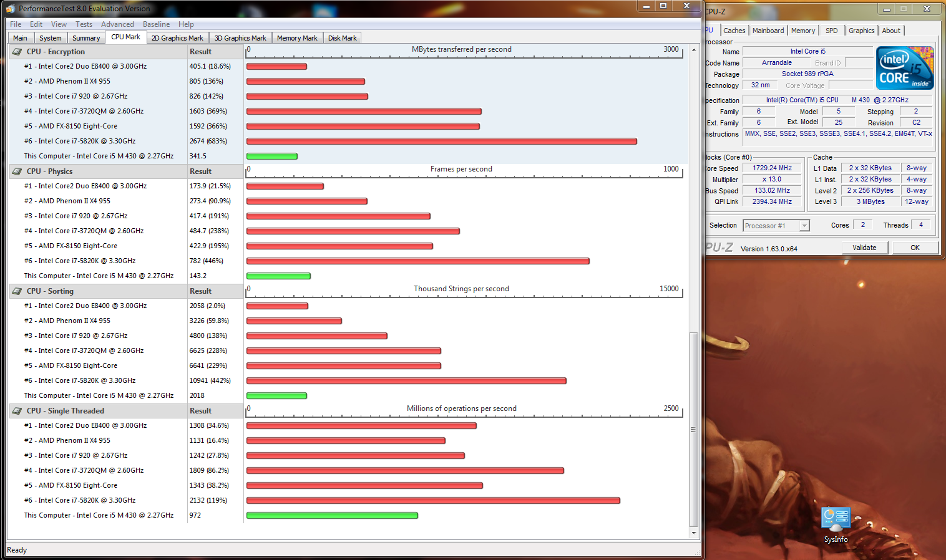Screen dimensions: 946x560
Task: Select Encryption row #1 Intel Core2 Duo E8400
Action: coord(126,66)
